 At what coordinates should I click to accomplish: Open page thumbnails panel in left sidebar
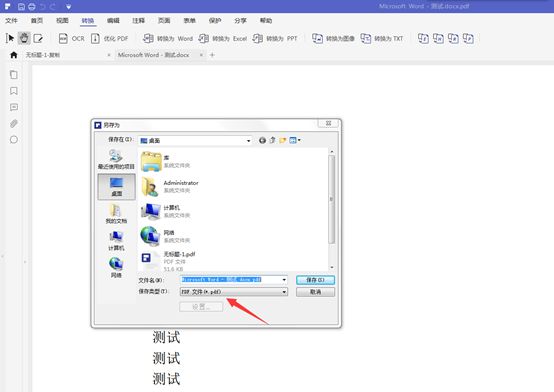point(14,75)
